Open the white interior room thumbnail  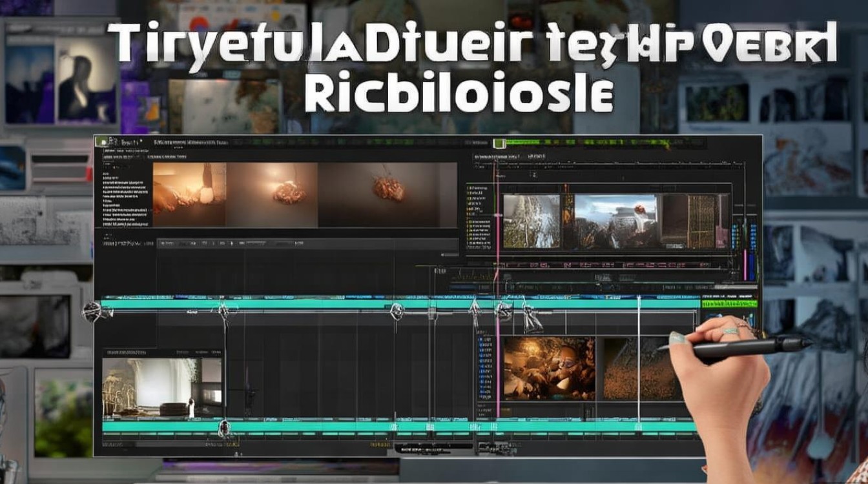pyautogui.click(x=162, y=387)
